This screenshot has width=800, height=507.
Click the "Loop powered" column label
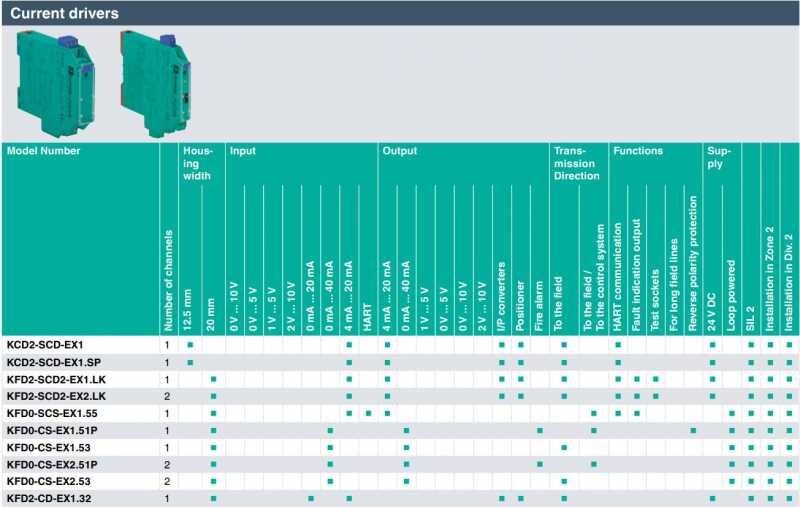click(731, 295)
